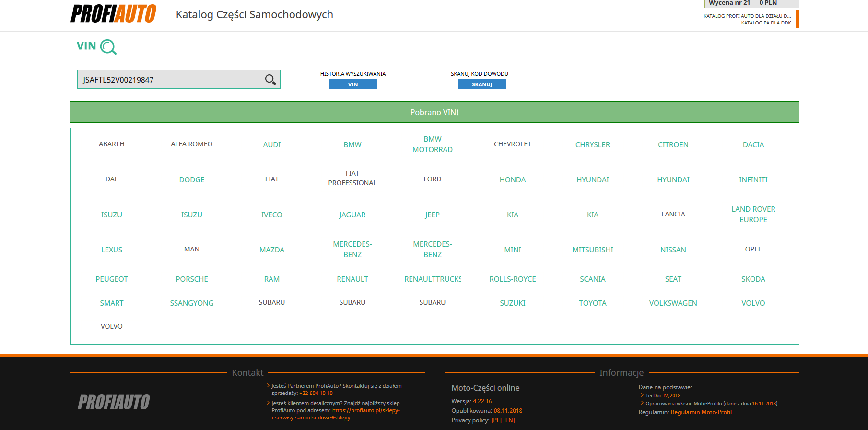Pick the SMART brand
The height and width of the screenshot is (430, 868).
(112, 303)
